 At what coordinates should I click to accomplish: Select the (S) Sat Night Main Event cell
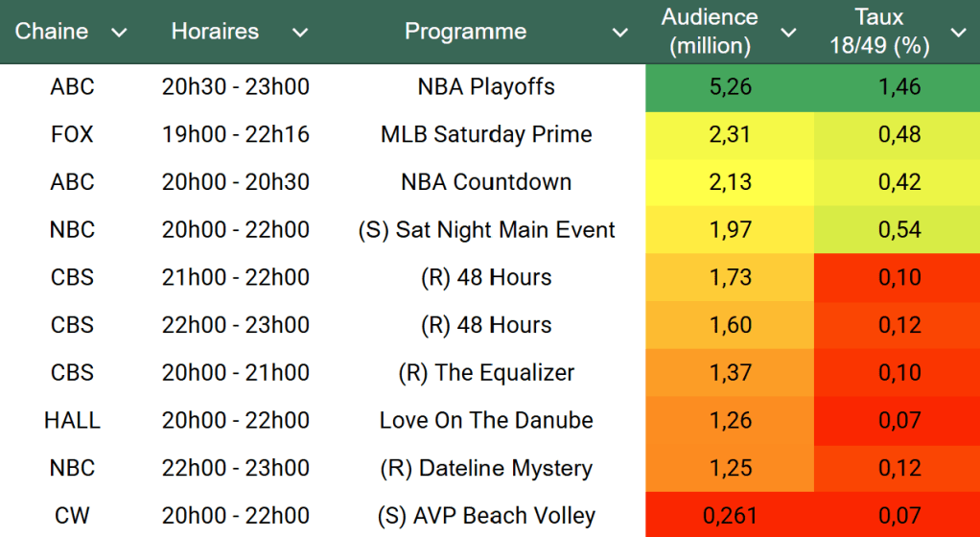486,230
